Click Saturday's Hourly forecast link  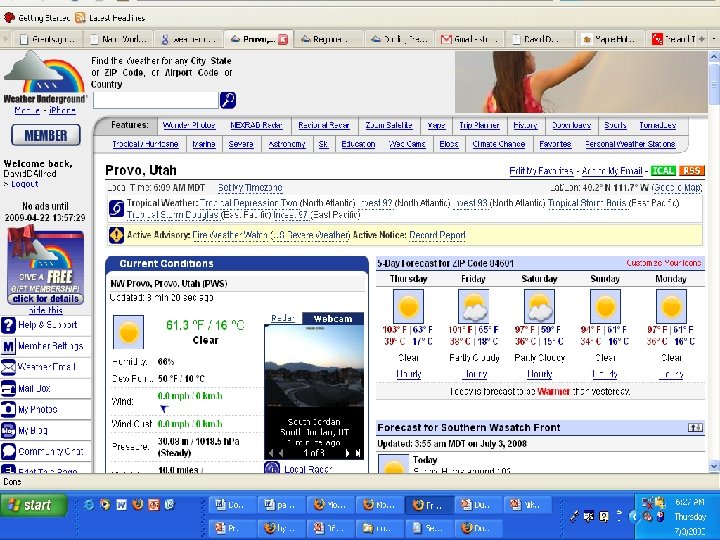point(540,374)
